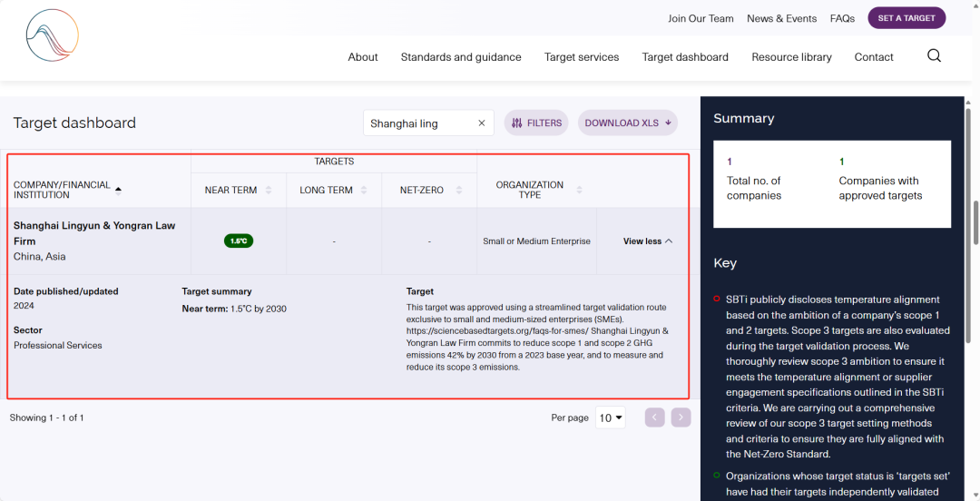Viewport: 980px width, 501px height.
Task: Click the Total no. of companies card
Action: click(754, 180)
